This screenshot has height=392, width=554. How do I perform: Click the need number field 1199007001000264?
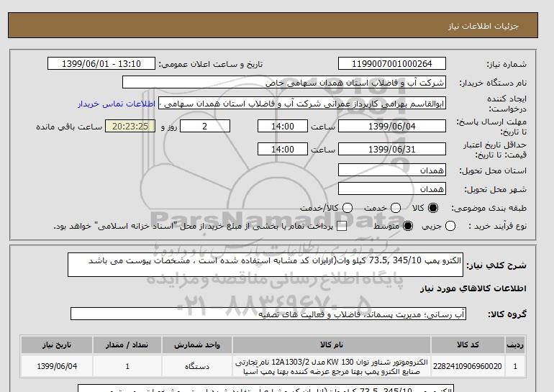point(392,64)
